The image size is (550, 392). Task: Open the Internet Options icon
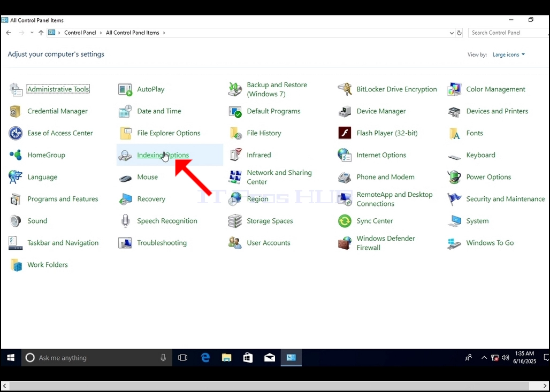click(x=345, y=155)
